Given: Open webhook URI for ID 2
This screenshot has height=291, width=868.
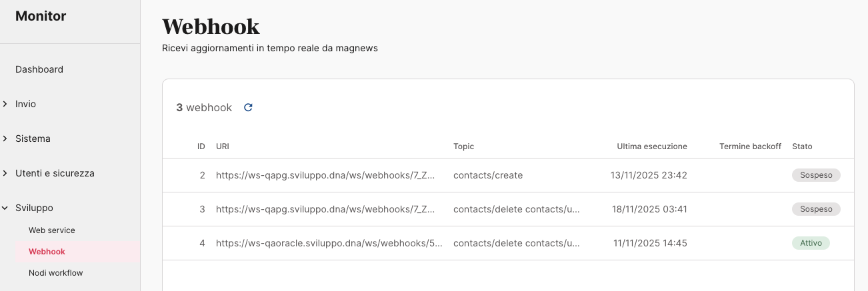Looking at the screenshot, I should pyautogui.click(x=325, y=175).
